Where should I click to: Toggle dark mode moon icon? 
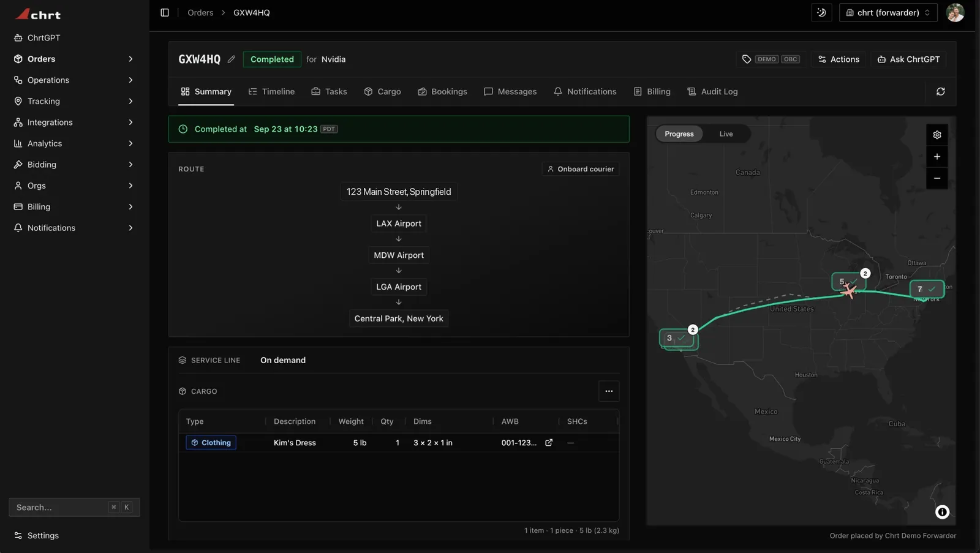(821, 12)
